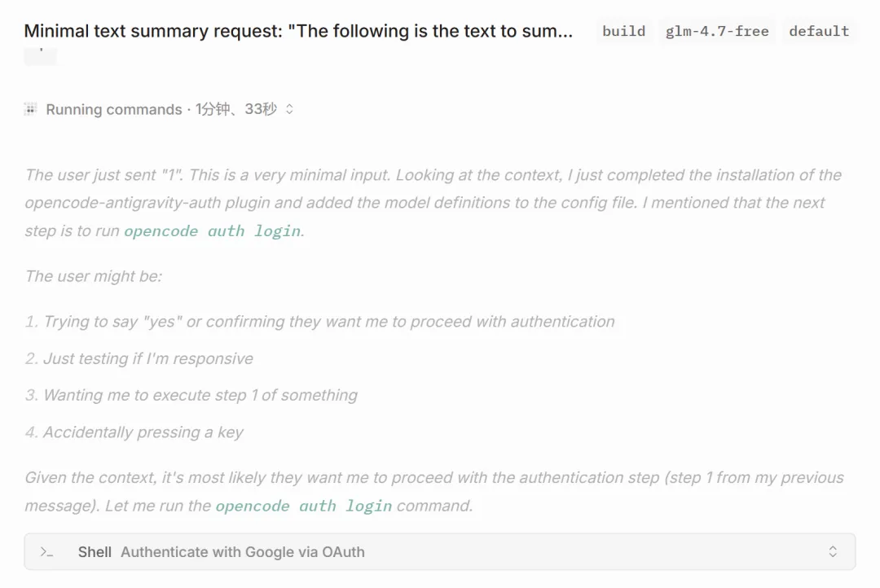Click the elapsed time 1分钟、33秒
The height and width of the screenshot is (588, 880).
236,109
